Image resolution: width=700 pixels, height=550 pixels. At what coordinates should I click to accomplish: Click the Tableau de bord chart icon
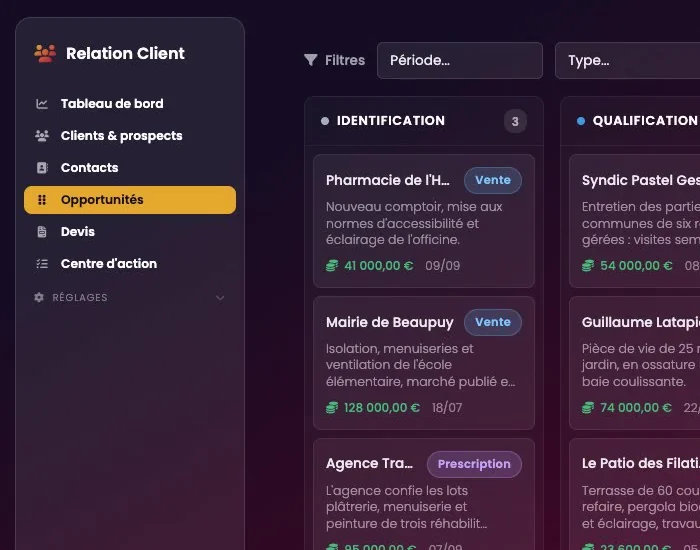coord(42,104)
